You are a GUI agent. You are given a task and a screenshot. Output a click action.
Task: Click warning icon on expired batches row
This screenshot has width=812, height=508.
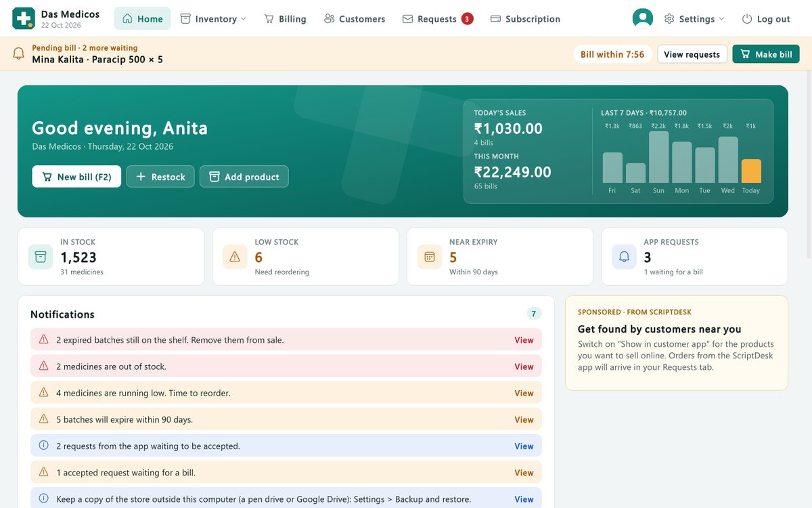[44, 339]
